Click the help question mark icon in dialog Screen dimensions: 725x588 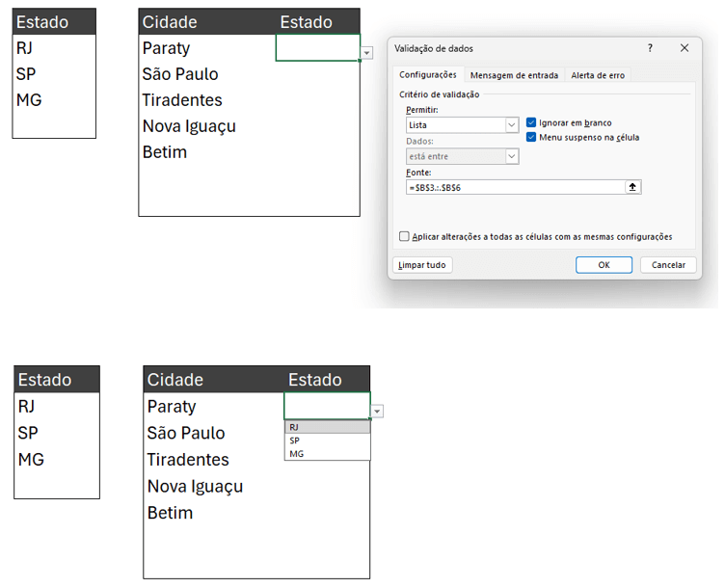(650, 48)
